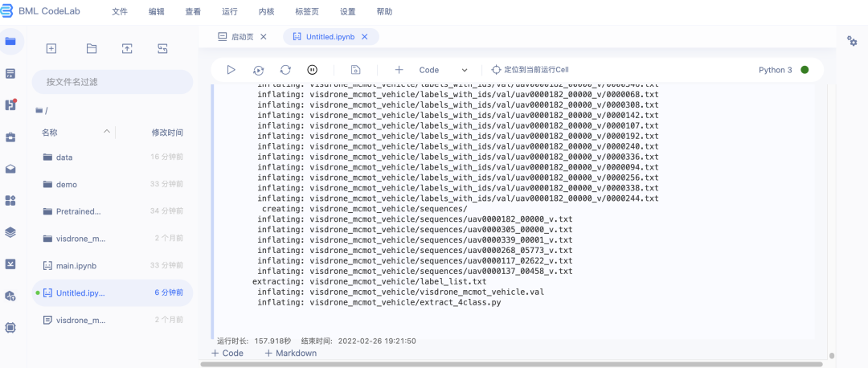This screenshot has height=368, width=868.
Task: Click the horizontal scrollbar at bottom
Action: click(511, 364)
